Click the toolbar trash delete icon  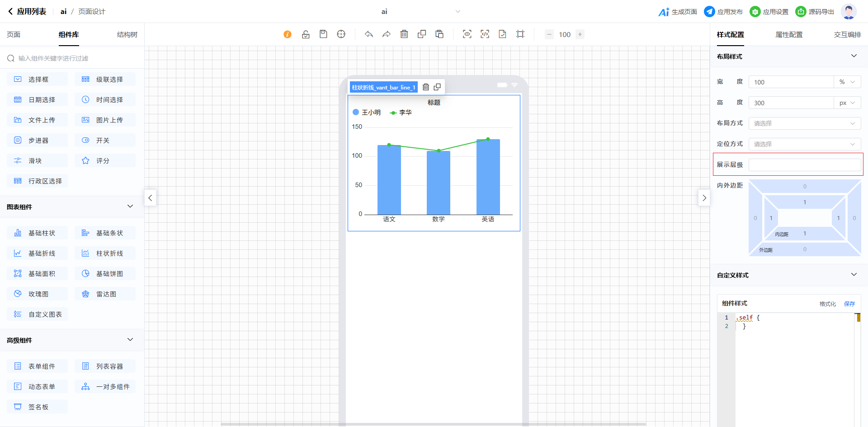click(x=404, y=34)
